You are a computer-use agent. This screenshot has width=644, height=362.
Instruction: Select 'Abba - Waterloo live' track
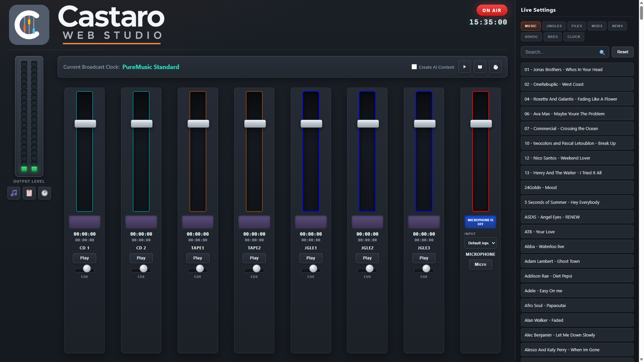577,246
